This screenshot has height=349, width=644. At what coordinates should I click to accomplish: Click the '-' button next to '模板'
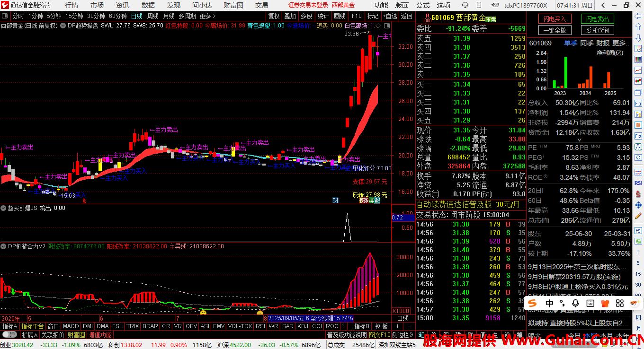click(x=409, y=326)
